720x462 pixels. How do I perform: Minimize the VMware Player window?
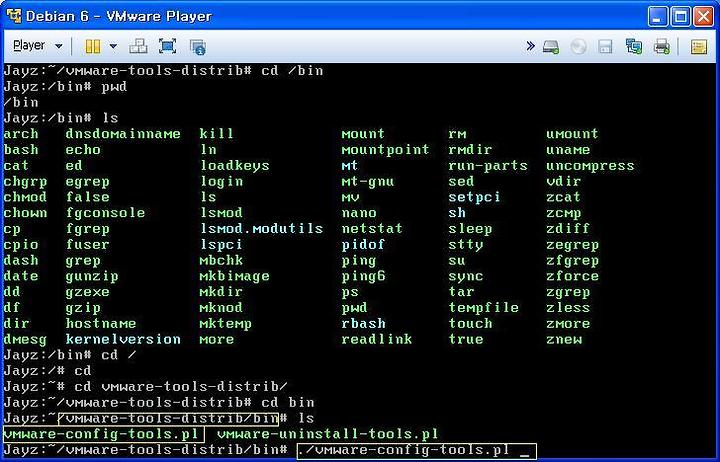[658, 17]
